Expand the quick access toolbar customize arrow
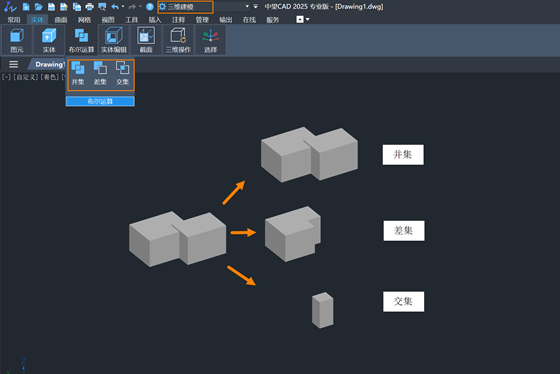 pos(255,6)
